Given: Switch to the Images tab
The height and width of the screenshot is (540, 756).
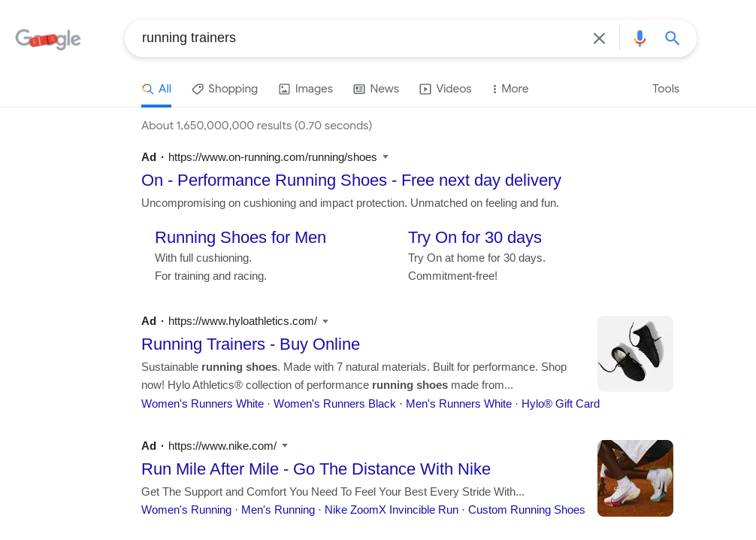Looking at the screenshot, I should click(x=314, y=89).
